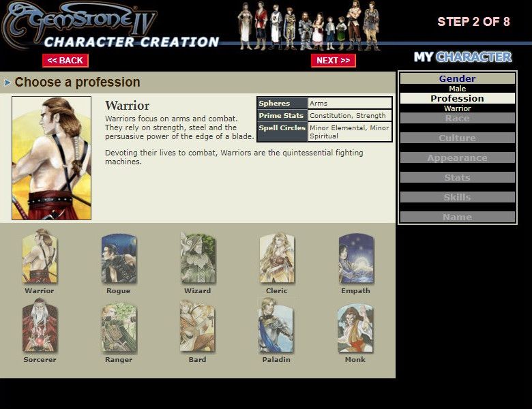Select the Sorcerer profession portrait

(x=40, y=326)
